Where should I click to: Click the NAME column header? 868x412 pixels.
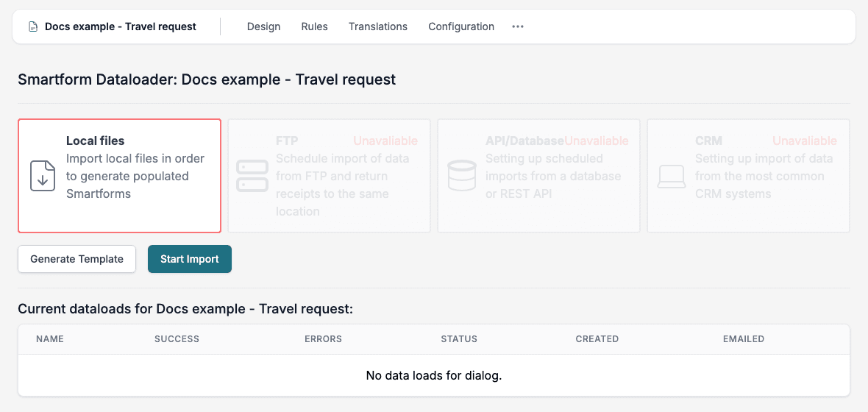point(50,339)
